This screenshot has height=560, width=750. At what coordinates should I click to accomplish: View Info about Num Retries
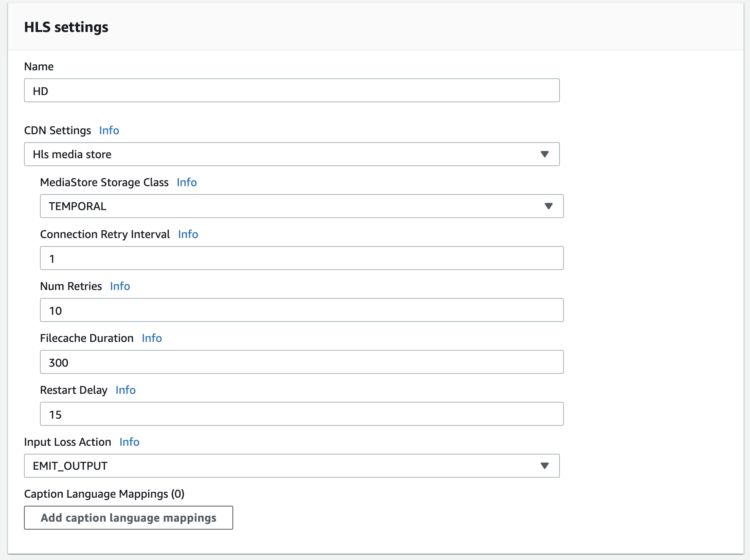pos(120,286)
